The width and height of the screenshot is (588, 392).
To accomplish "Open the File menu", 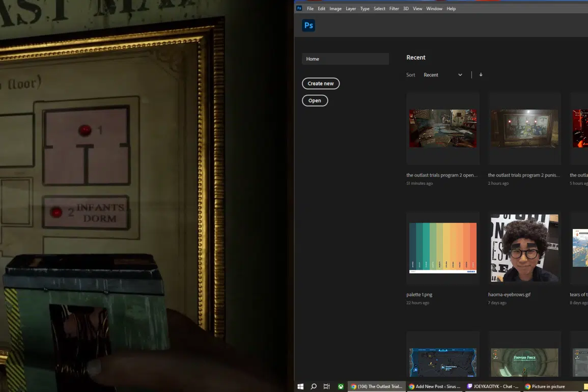I will (310, 9).
